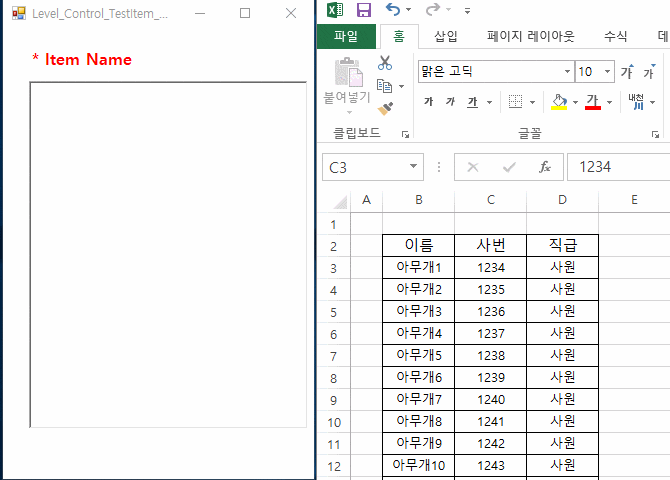Click the cut scissors icon

pyautogui.click(x=385, y=63)
